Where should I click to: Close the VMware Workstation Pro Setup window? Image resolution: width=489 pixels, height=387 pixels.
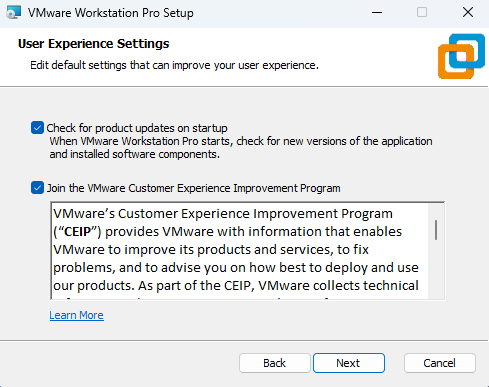point(468,12)
